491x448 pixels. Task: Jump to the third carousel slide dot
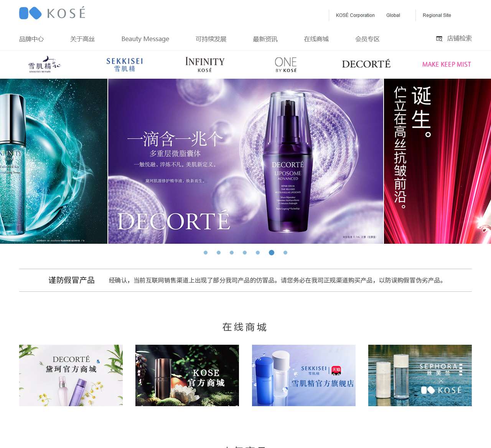click(x=232, y=253)
